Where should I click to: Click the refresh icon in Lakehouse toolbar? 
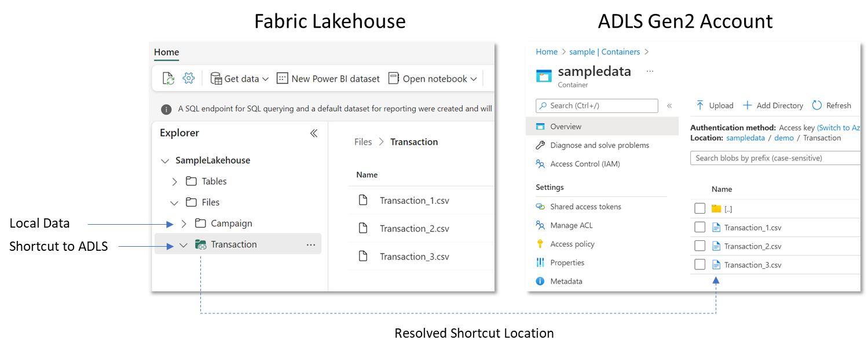(x=168, y=78)
